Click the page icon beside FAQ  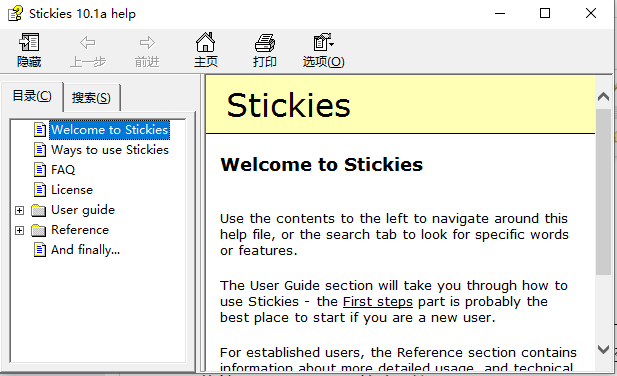40,170
